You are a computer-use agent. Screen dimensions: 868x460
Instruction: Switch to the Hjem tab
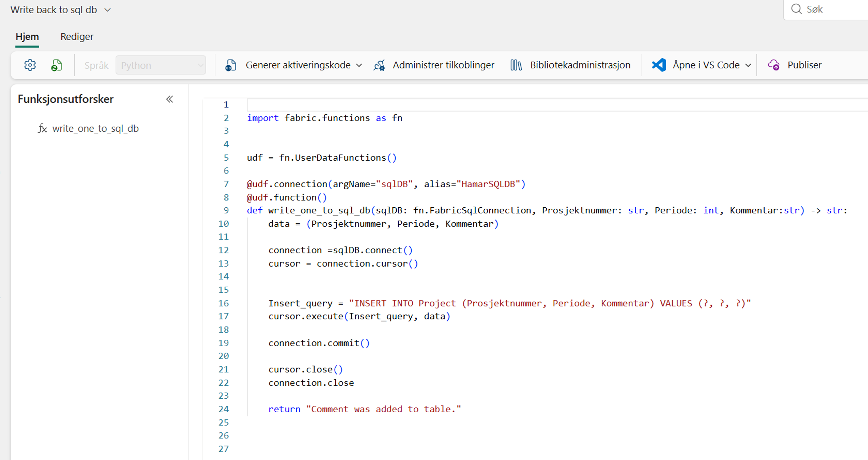click(x=27, y=37)
